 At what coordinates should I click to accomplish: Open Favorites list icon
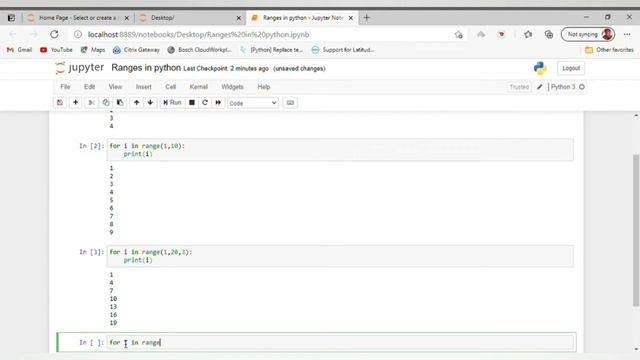click(x=528, y=34)
